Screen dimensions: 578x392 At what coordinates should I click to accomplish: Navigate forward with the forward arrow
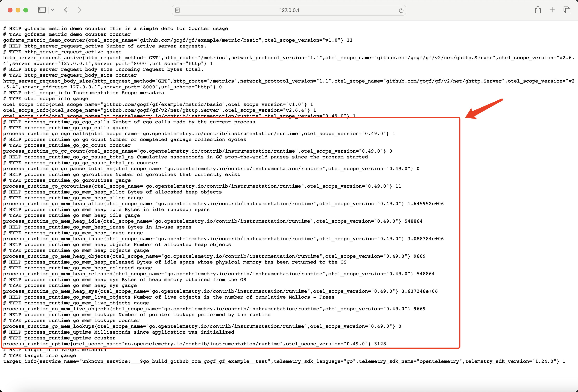click(79, 10)
